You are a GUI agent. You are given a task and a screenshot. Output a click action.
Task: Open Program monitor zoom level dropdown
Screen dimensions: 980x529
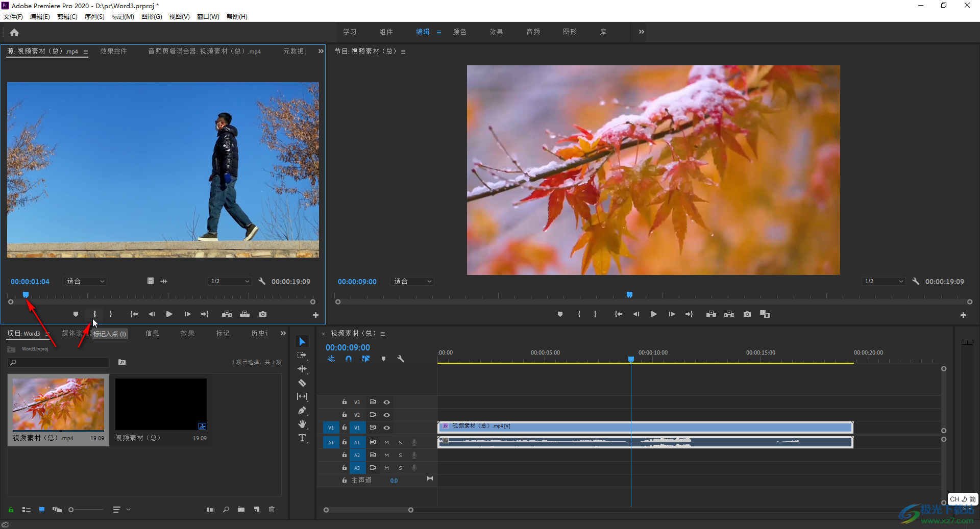tap(412, 281)
